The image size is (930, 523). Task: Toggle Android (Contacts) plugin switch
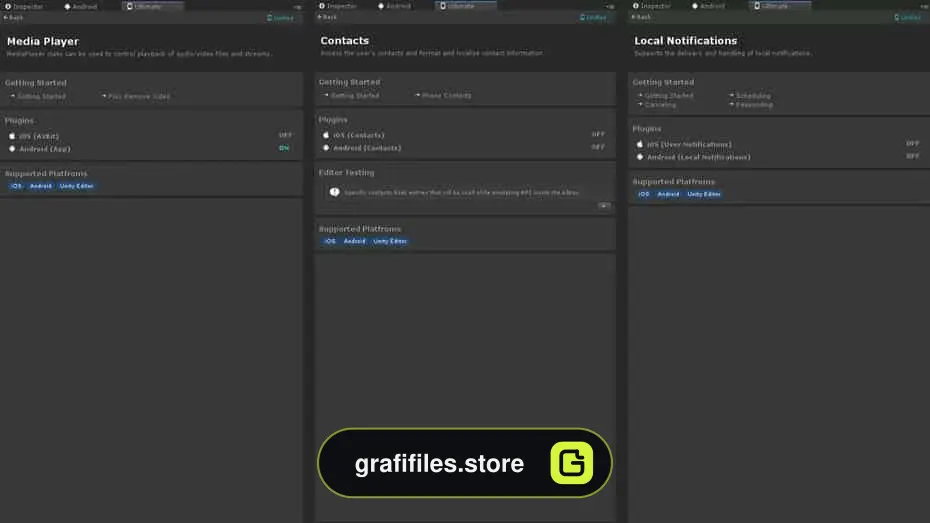click(x=598, y=146)
